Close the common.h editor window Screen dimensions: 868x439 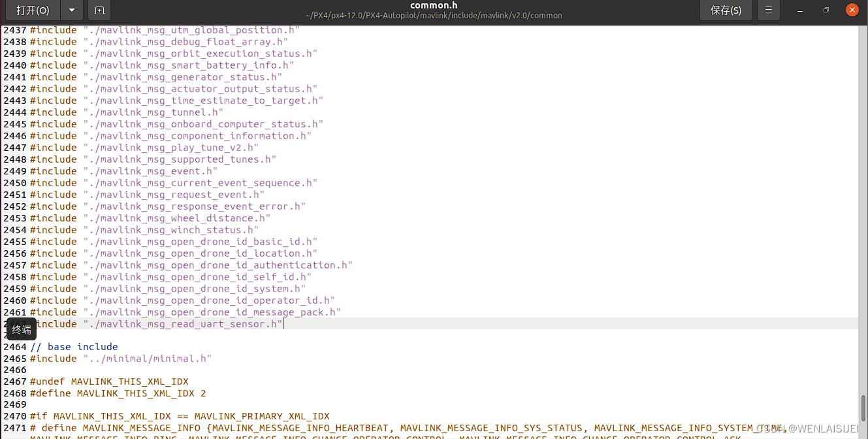pos(852,10)
